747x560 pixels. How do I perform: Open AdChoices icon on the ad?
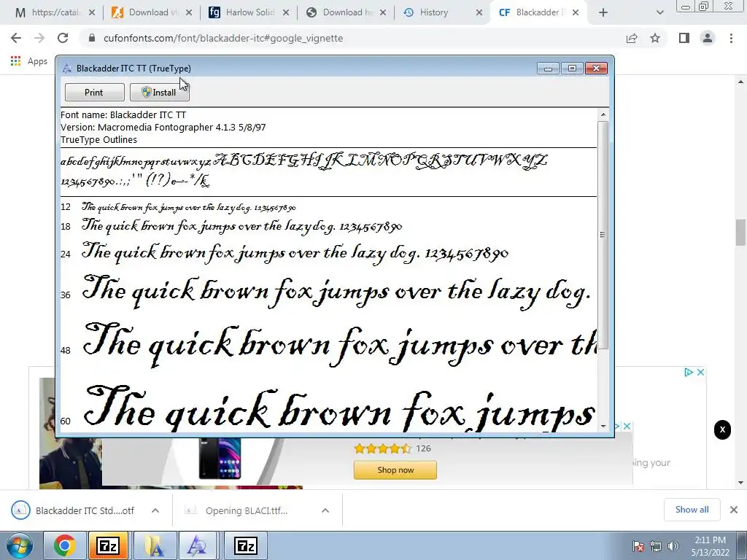pyautogui.click(x=689, y=372)
